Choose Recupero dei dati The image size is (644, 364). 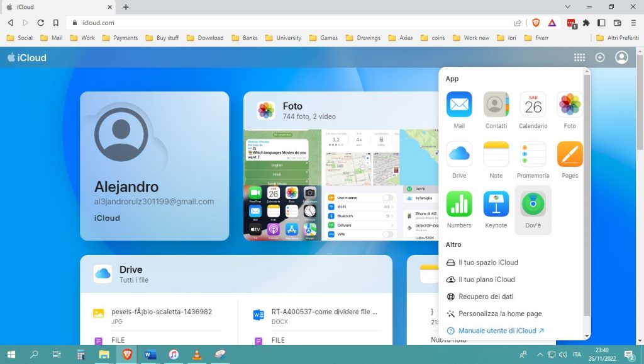point(486,297)
